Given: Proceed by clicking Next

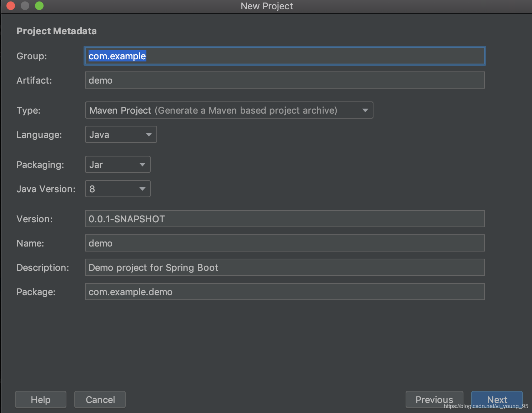Looking at the screenshot, I should coord(497,399).
